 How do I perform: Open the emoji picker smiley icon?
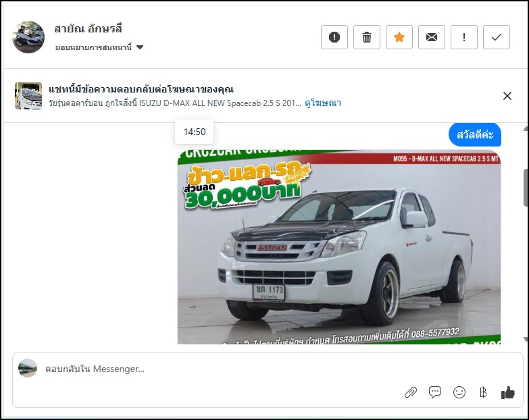point(459,392)
